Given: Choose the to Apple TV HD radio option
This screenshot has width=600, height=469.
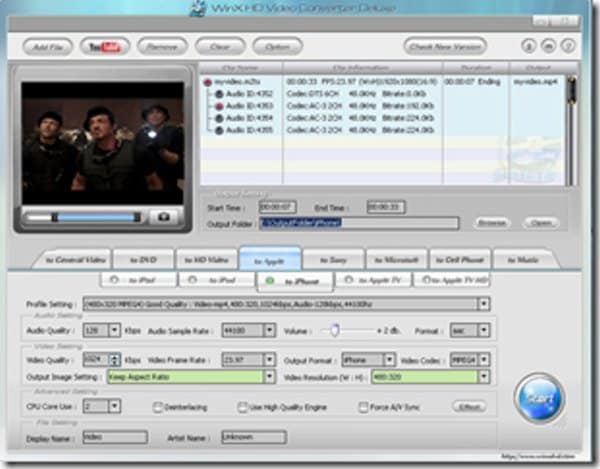Looking at the screenshot, I should [x=426, y=280].
